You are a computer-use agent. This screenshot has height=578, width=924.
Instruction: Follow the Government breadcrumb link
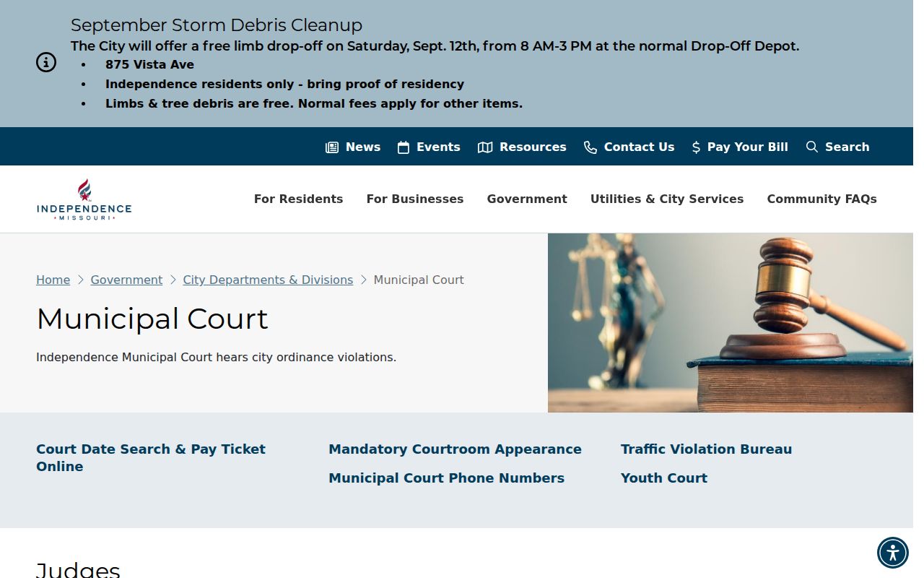(x=126, y=280)
